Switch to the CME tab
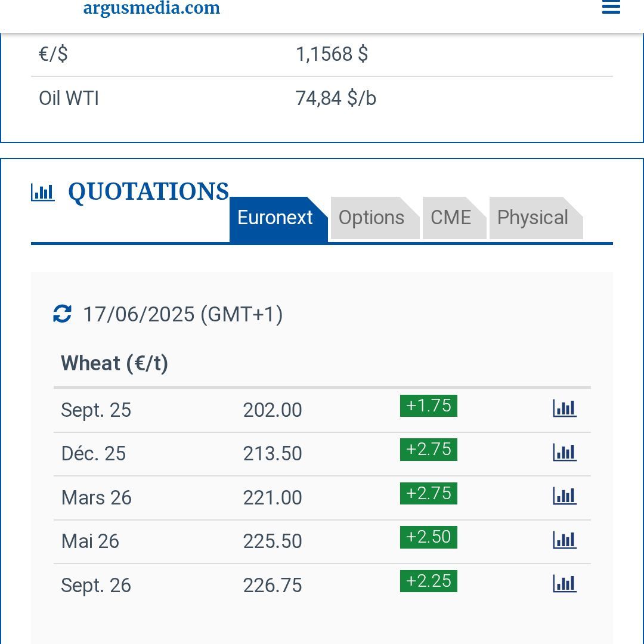Viewport: 644px width, 644px height. [x=451, y=218]
